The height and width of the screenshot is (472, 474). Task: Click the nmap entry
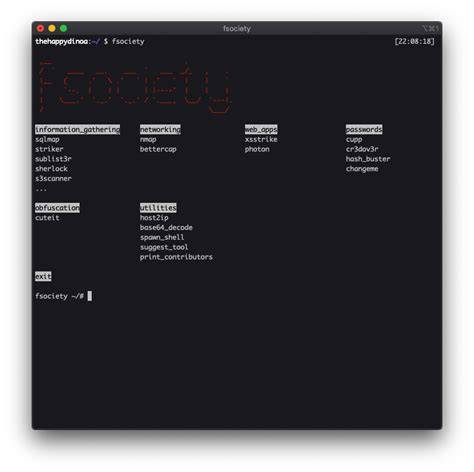click(x=148, y=139)
